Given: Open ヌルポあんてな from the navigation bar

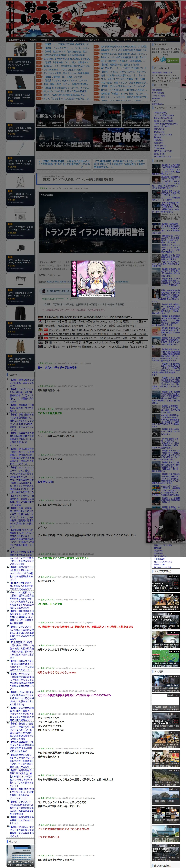Looking at the screenshot, I should pyautogui.click(x=111, y=40).
